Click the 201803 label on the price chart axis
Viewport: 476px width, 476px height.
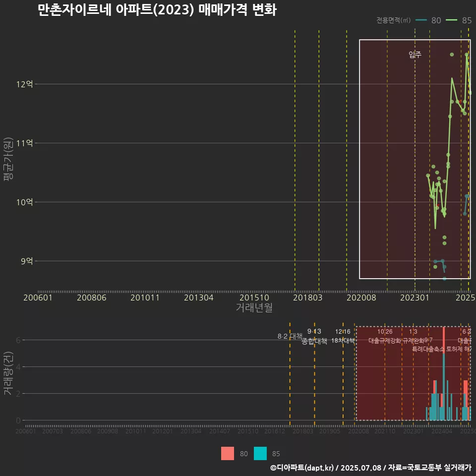pyautogui.click(x=307, y=297)
